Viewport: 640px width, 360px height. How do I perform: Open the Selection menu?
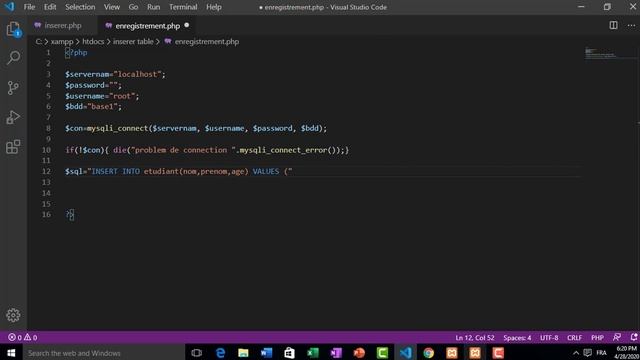pos(80,7)
